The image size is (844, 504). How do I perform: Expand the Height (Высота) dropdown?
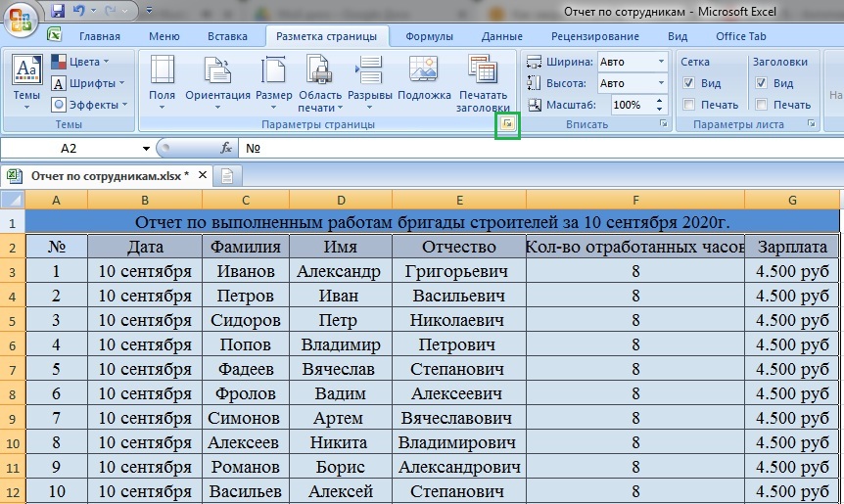point(660,83)
